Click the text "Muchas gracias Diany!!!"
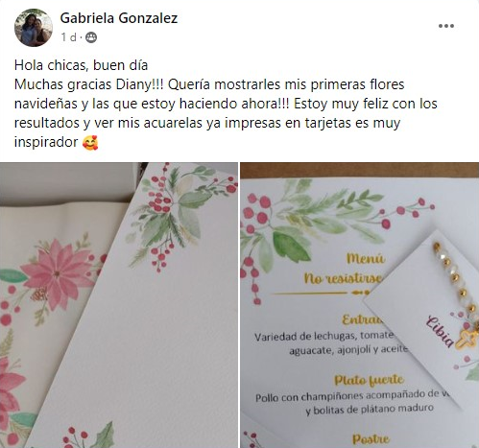The height and width of the screenshot is (448, 479). pyautogui.click(x=89, y=84)
